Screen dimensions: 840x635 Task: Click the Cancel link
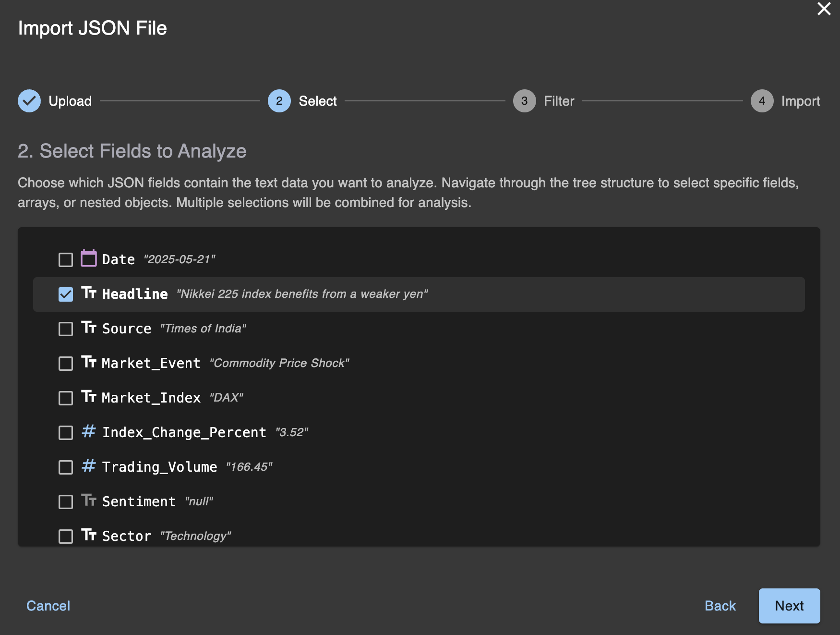point(48,606)
